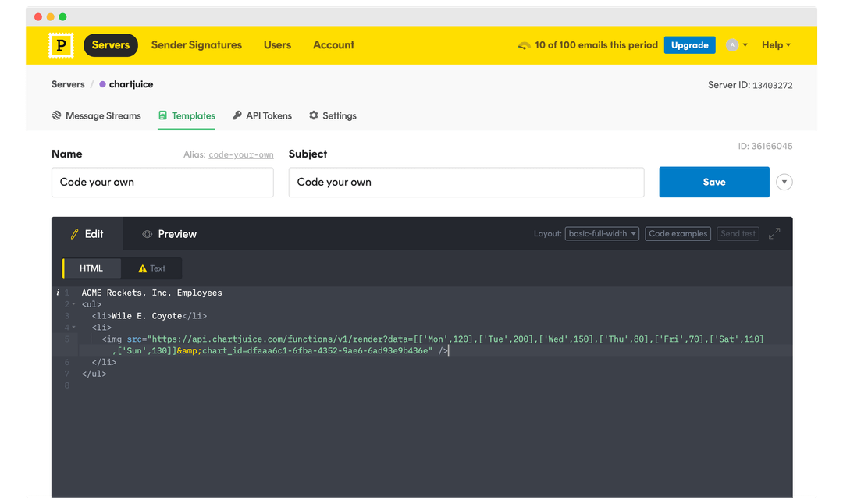Select the HTML editor toggle

91,268
